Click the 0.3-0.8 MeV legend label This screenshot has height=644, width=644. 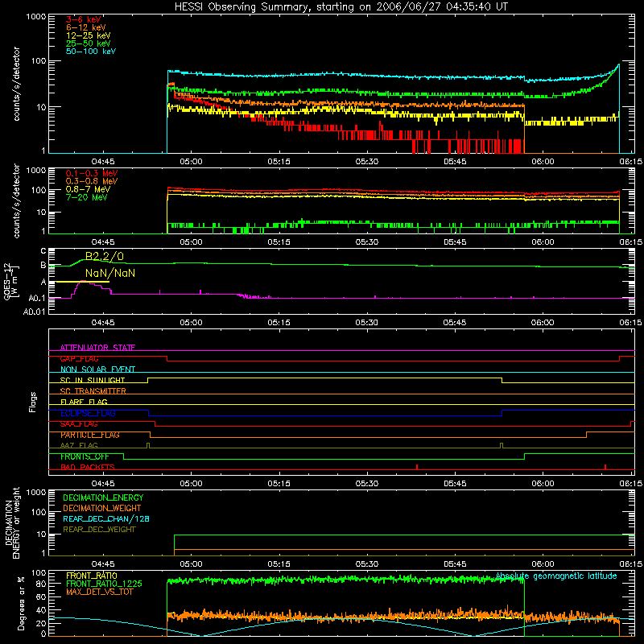click(x=92, y=181)
